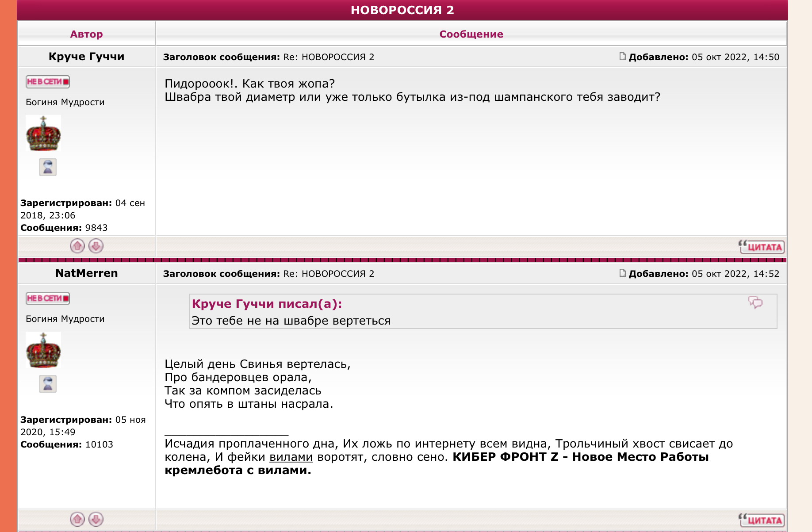Open profile icon under NatMerren's avatar
The image size is (812, 532).
point(48,384)
